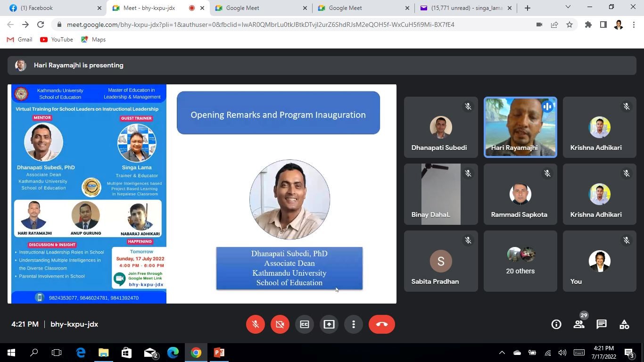Expand the Chrome tab search chevron
This screenshot has height=362, width=644.
[568, 7]
